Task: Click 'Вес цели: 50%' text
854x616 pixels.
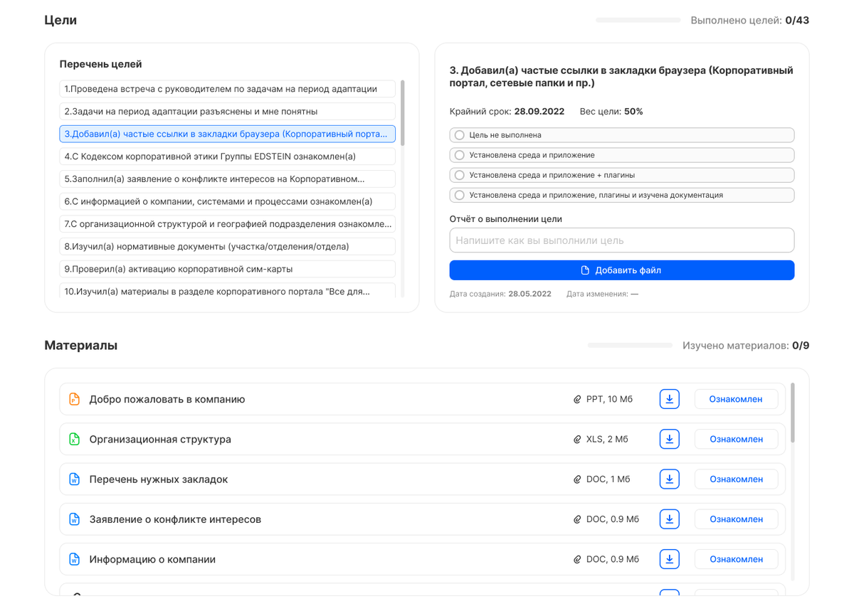Action: (x=611, y=112)
